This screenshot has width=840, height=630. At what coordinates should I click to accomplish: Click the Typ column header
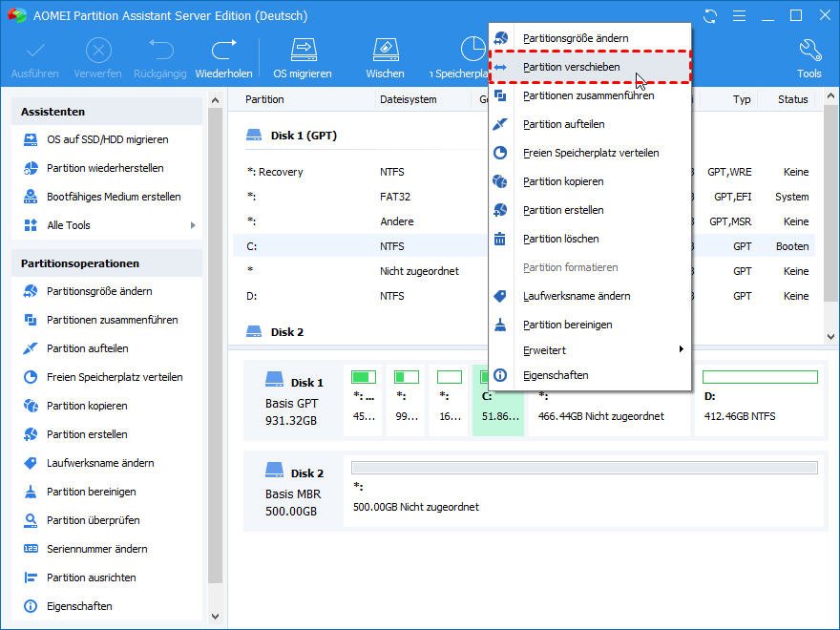(x=742, y=99)
